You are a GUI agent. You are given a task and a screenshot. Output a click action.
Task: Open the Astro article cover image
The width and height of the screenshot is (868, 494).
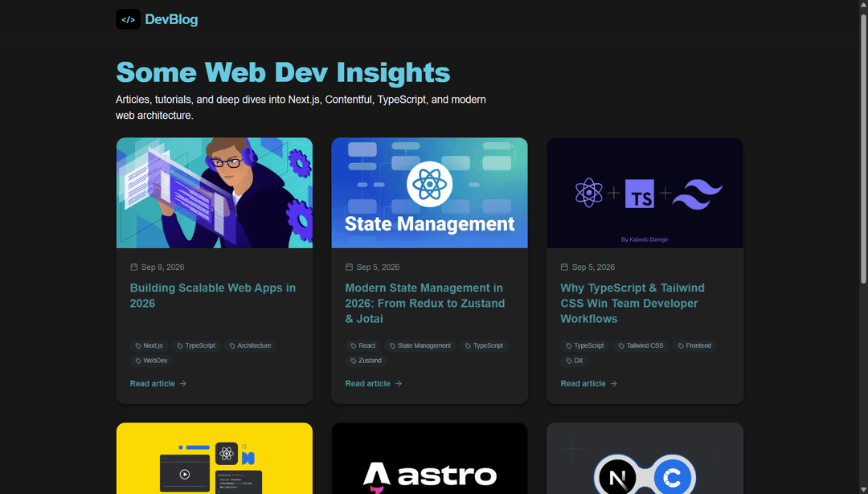pyautogui.click(x=429, y=459)
